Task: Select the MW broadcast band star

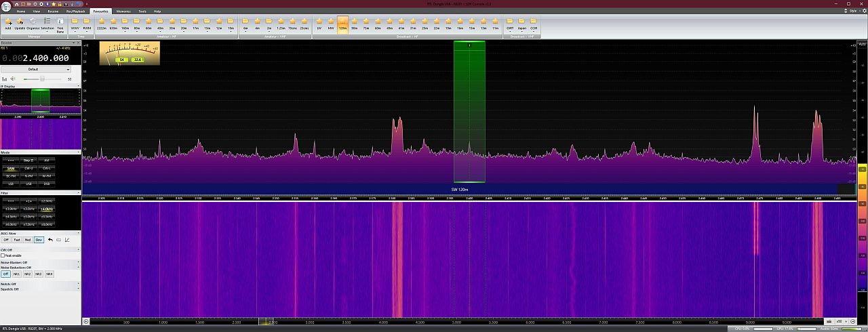Action: [x=331, y=22]
